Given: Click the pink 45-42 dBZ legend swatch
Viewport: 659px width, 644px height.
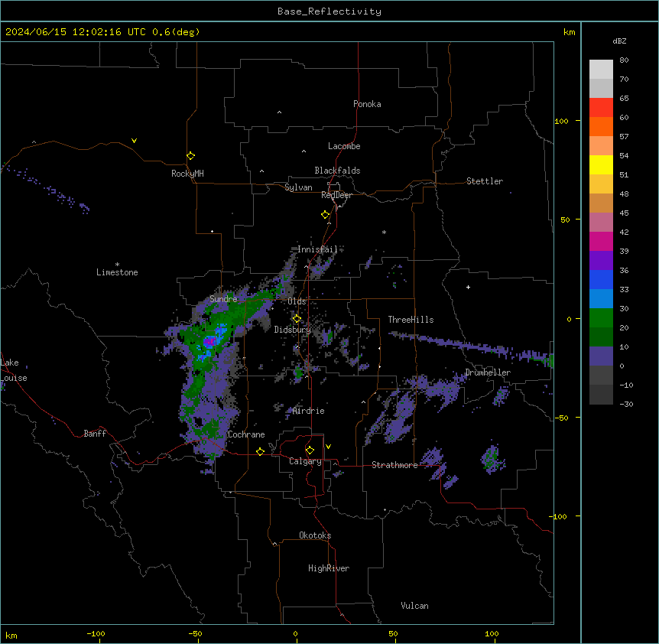Looking at the screenshot, I should coord(601,223).
